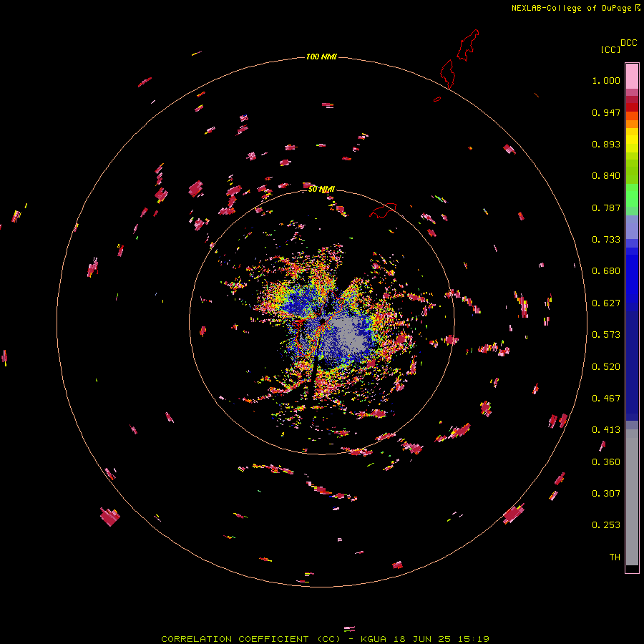Click the [CC] units label above scale
This screenshot has width=644, height=644.
tap(610, 49)
